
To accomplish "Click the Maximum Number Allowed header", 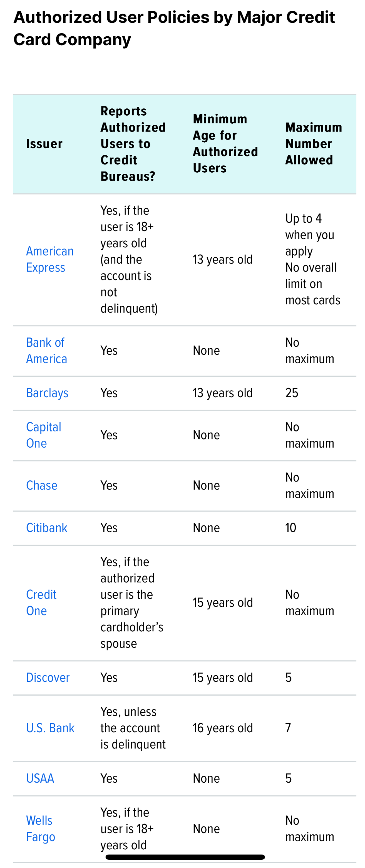I will 313,144.
